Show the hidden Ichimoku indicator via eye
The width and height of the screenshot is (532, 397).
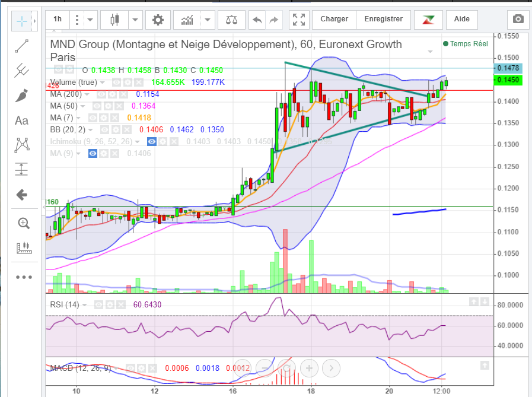pyautogui.click(x=152, y=142)
